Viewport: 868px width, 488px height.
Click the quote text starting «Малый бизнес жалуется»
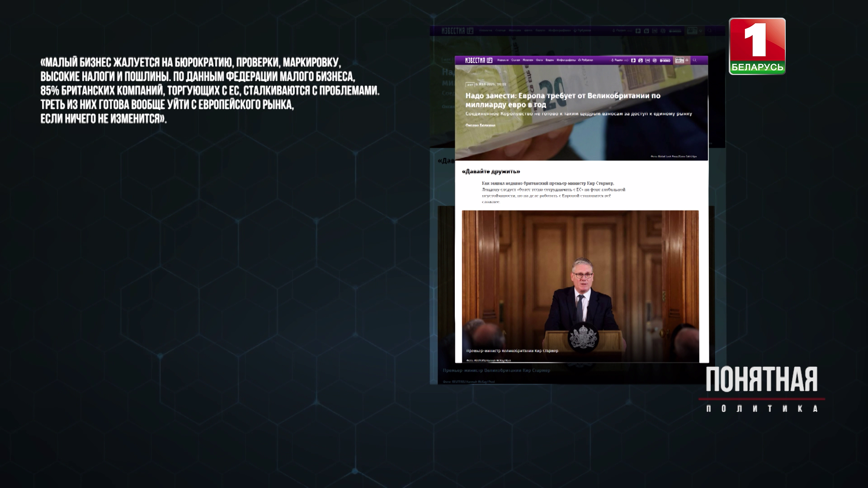point(210,90)
